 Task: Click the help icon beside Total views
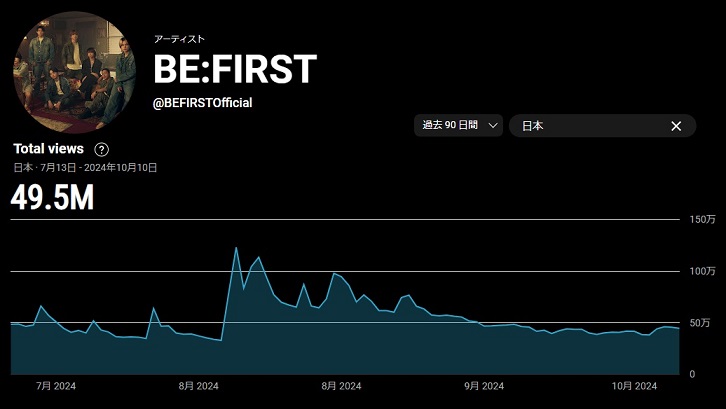(x=101, y=149)
